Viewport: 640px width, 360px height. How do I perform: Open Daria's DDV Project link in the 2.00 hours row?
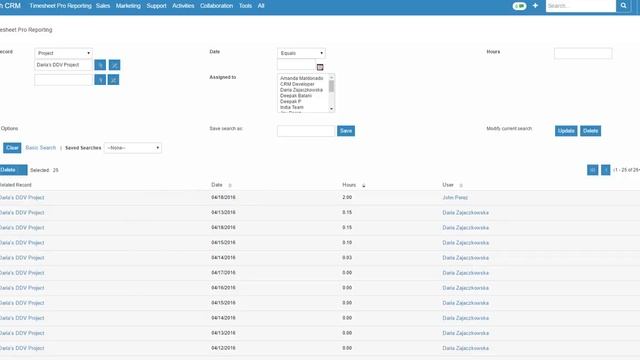click(22, 198)
